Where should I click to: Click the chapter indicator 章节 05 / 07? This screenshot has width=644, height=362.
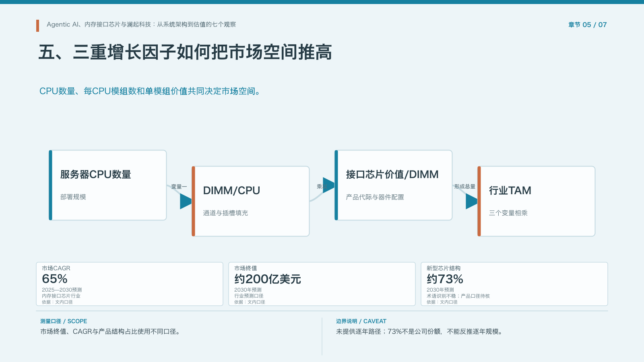[x=587, y=25]
